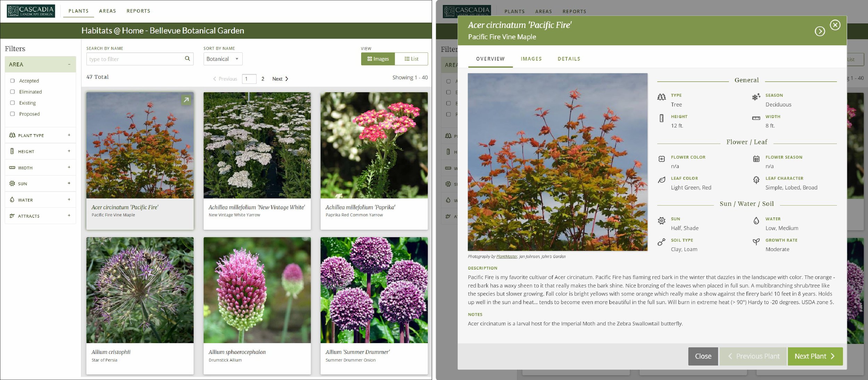Check the Accepted area checkbox
Screen dimensions: 868x380
[12, 81]
